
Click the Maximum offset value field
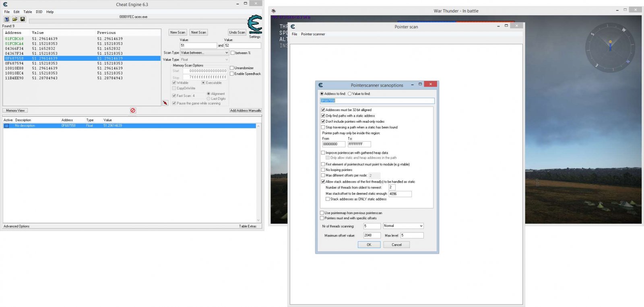372,235
